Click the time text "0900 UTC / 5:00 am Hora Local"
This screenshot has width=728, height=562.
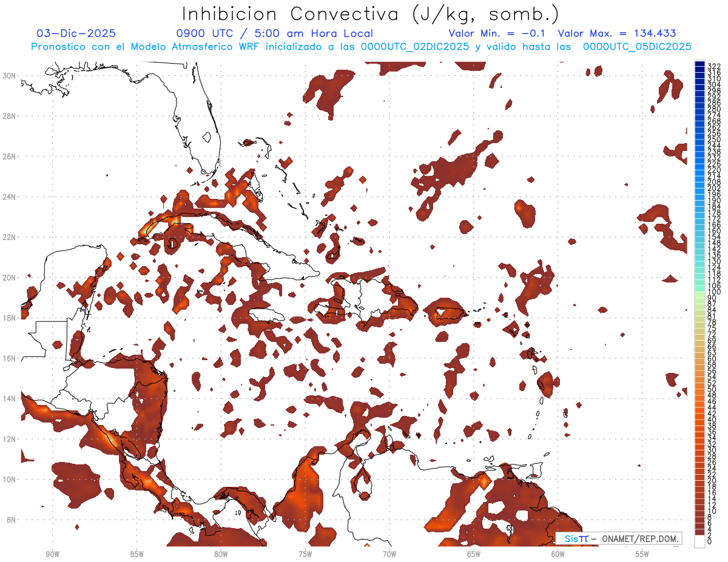point(274,33)
